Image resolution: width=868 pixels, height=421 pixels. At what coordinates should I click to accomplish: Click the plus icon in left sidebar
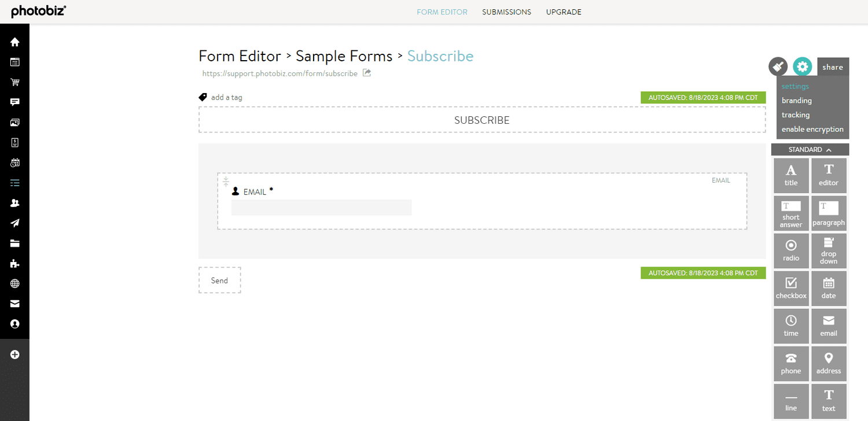[15, 354]
